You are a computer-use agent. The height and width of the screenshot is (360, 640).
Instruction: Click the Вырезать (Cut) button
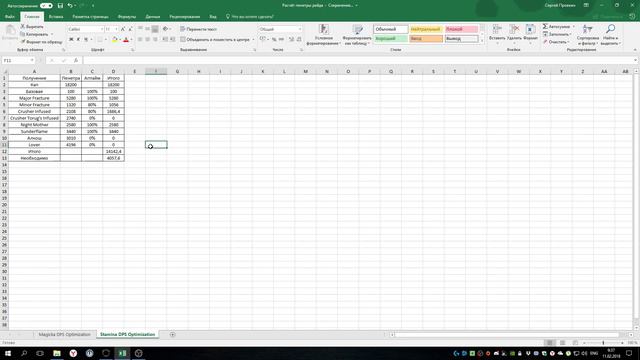click(32, 27)
